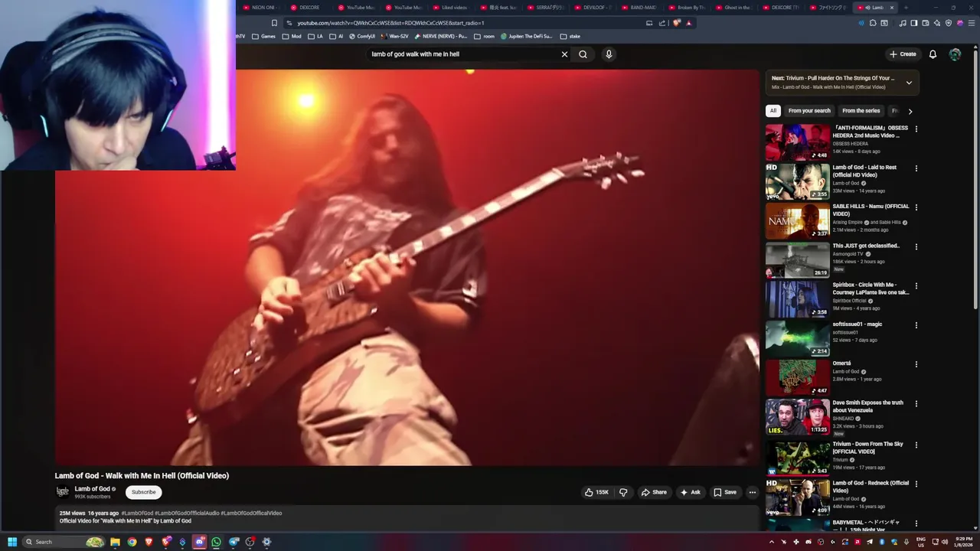Subscribe to Lamb of God channel

[143, 492]
